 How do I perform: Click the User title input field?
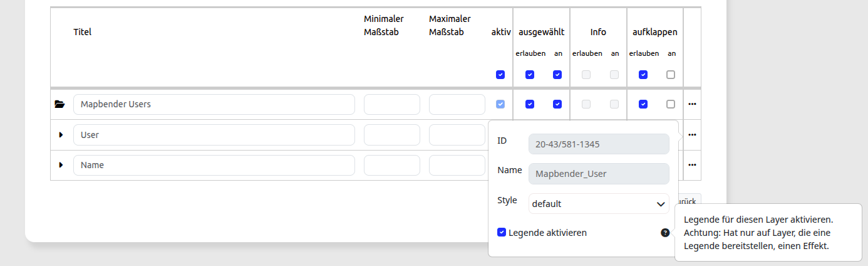(214, 135)
